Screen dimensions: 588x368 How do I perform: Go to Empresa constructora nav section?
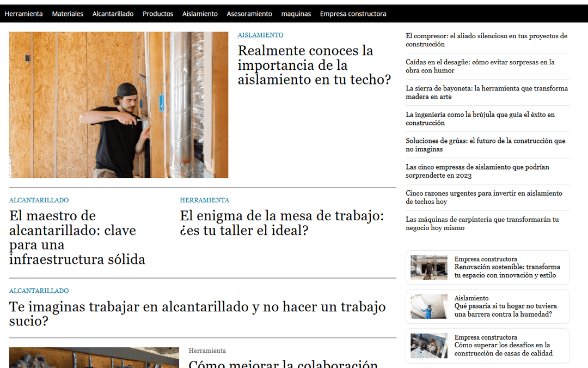coord(353,14)
